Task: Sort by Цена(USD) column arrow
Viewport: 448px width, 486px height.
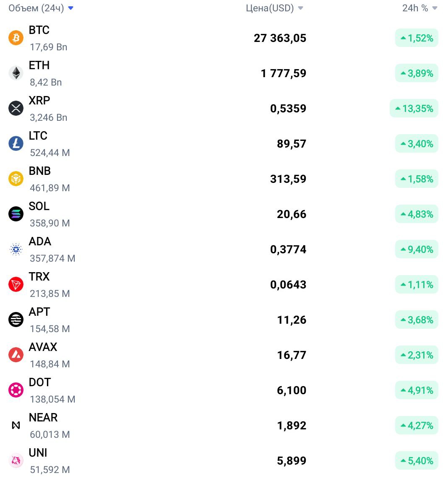Action: [300, 8]
